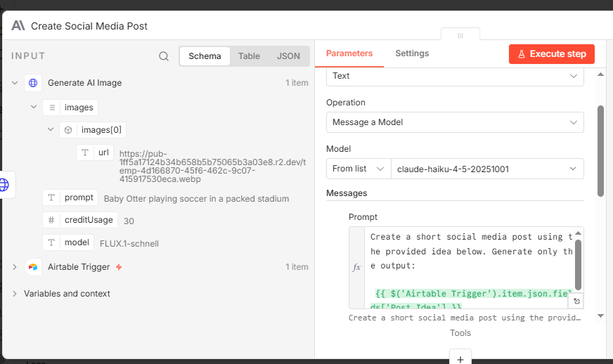Click the list icon next to images
The image size is (613, 364).
click(52, 108)
